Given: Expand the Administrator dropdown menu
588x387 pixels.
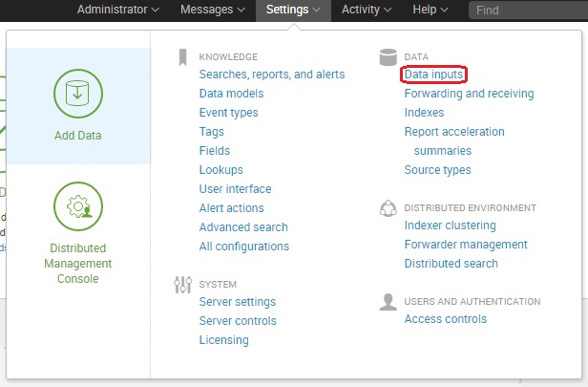Looking at the screenshot, I should pyautogui.click(x=118, y=10).
